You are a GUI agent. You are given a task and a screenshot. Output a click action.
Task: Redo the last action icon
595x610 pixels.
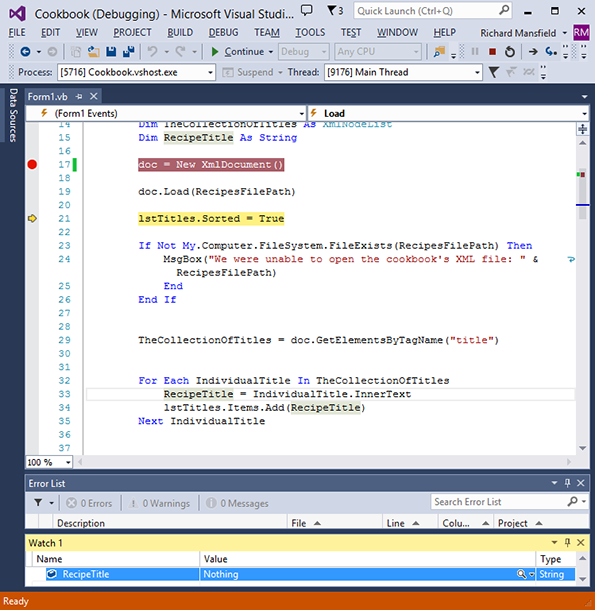(180, 51)
